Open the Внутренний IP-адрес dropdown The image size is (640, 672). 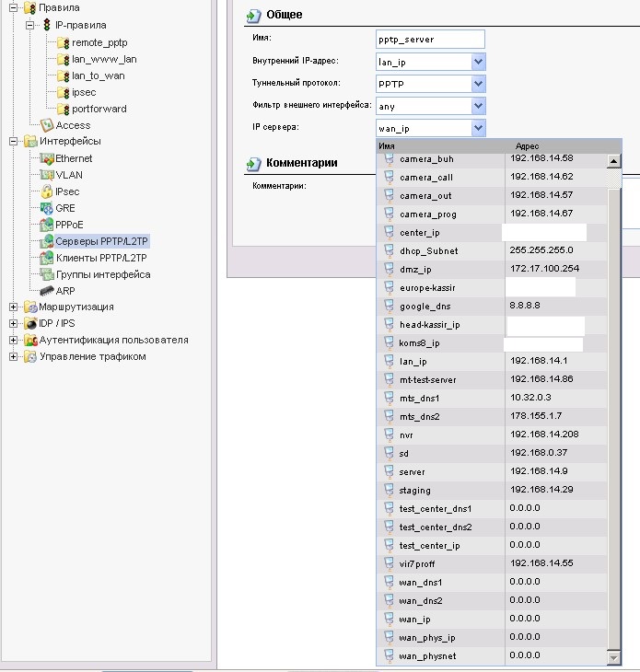click(478, 62)
